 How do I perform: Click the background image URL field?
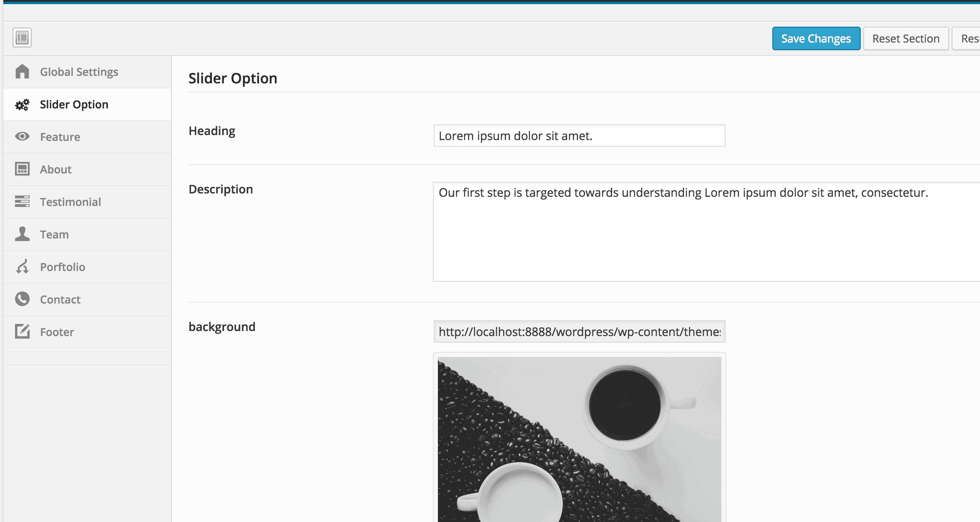click(579, 331)
